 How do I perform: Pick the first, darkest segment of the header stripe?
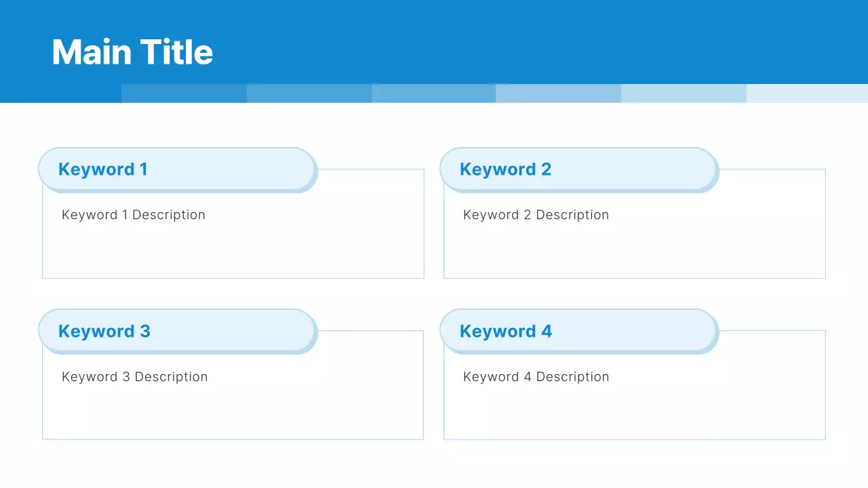184,94
